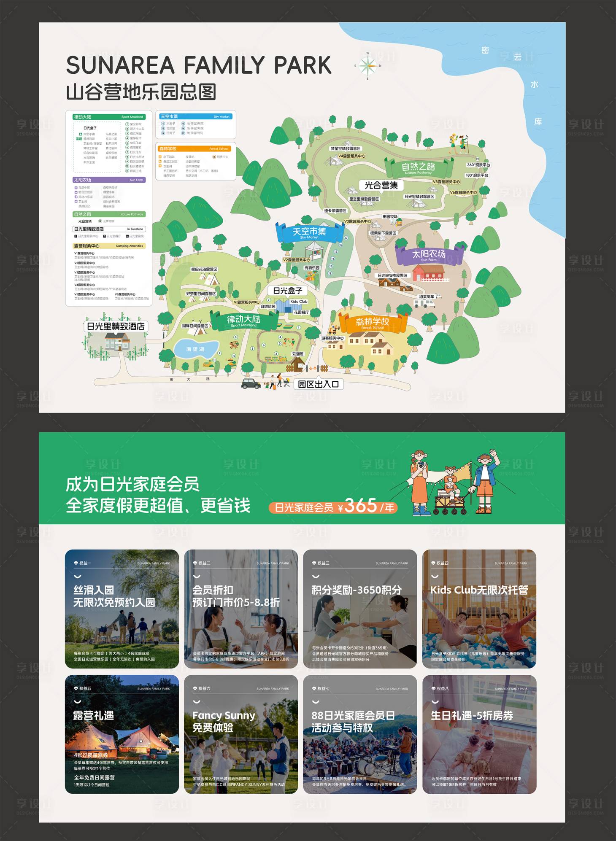Select the 太阳农场 Sun Farm legend header

pos(109,180)
